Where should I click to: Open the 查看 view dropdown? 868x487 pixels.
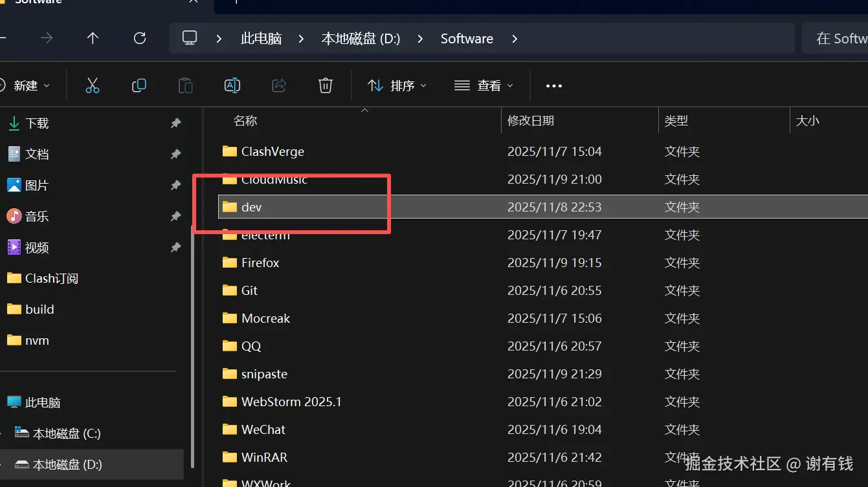pos(484,85)
